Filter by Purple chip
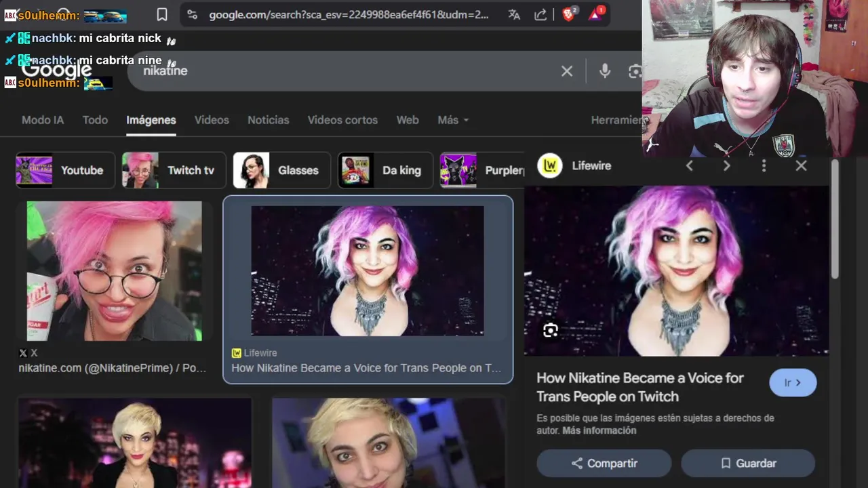868x488 pixels. 482,170
